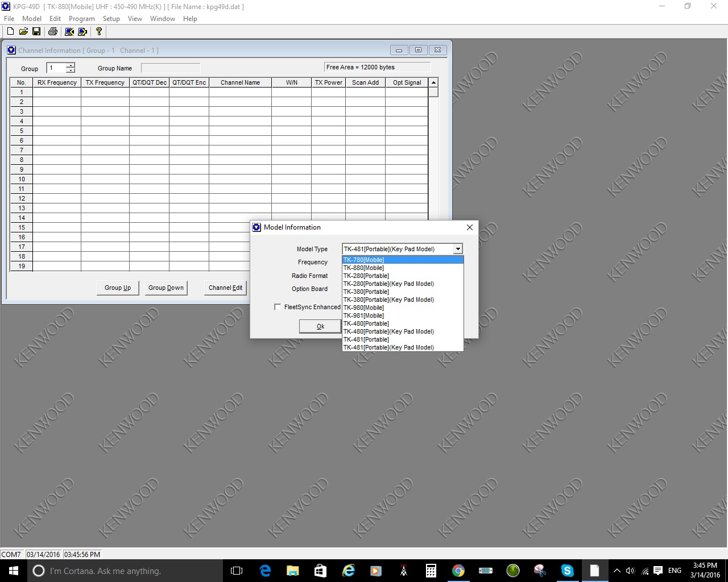Toggle the FleetSync Enhanced checkbox

278,307
